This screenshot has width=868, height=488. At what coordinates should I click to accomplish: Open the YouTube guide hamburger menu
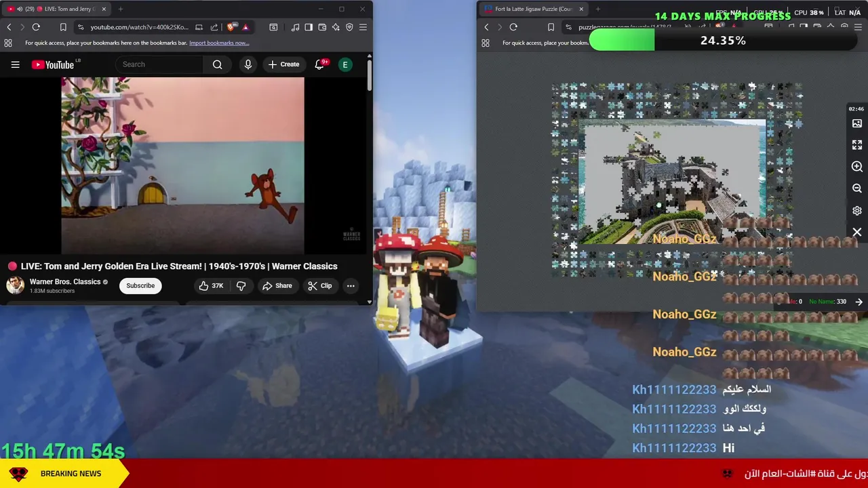pyautogui.click(x=15, y=64)
